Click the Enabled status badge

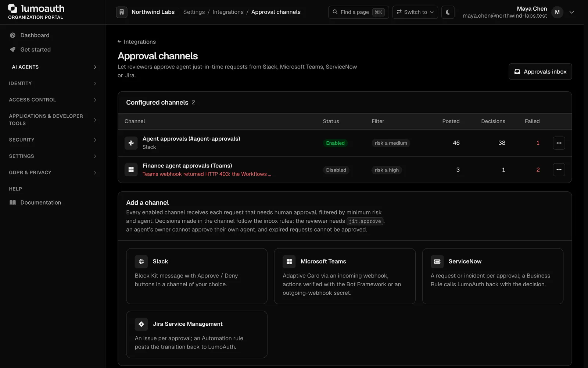(x=335, y=143)
